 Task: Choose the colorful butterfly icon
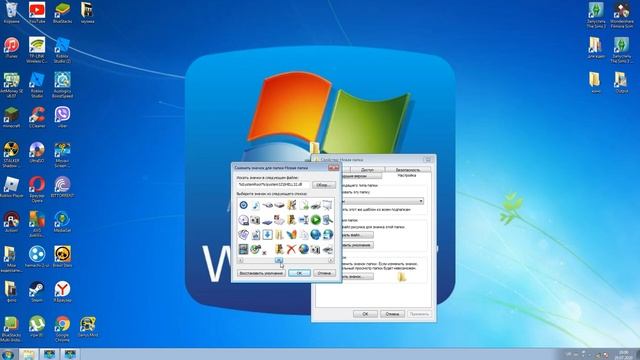[x=291, y=234]
